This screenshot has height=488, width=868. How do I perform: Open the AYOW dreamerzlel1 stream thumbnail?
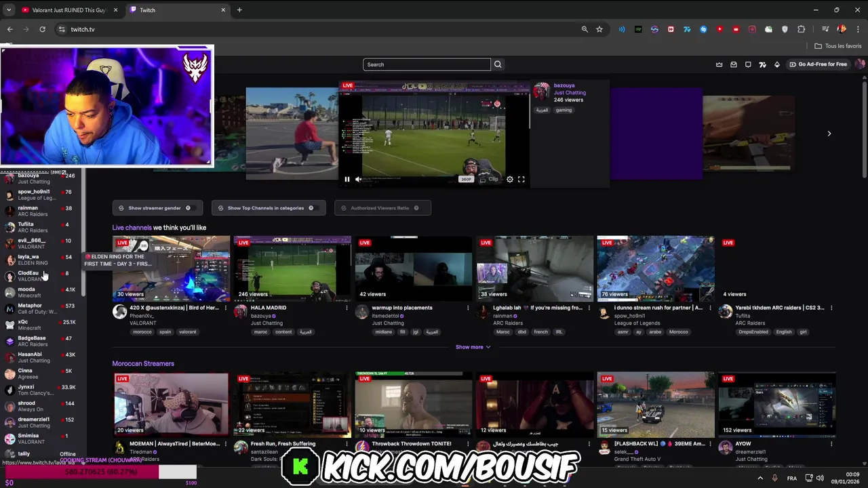[x=776, y=404]
